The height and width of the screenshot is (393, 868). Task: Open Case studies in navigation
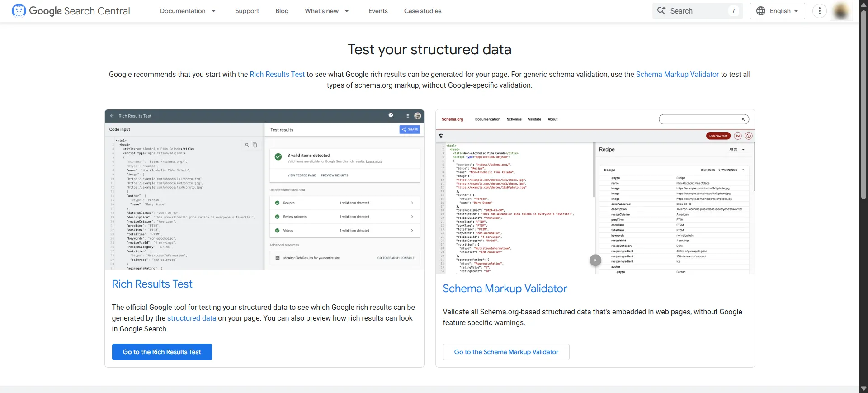423,11
